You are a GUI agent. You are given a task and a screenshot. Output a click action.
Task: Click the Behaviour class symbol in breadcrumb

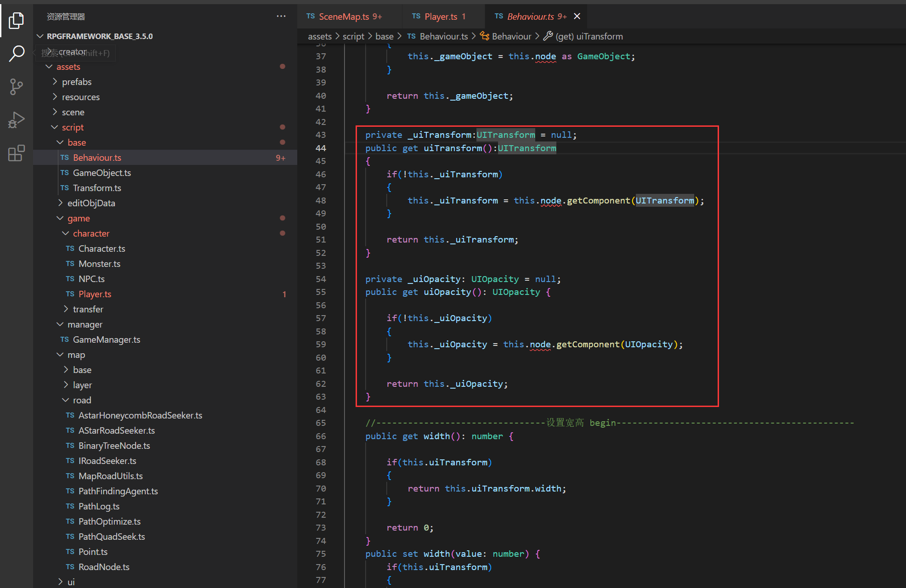tap(511, 36)
